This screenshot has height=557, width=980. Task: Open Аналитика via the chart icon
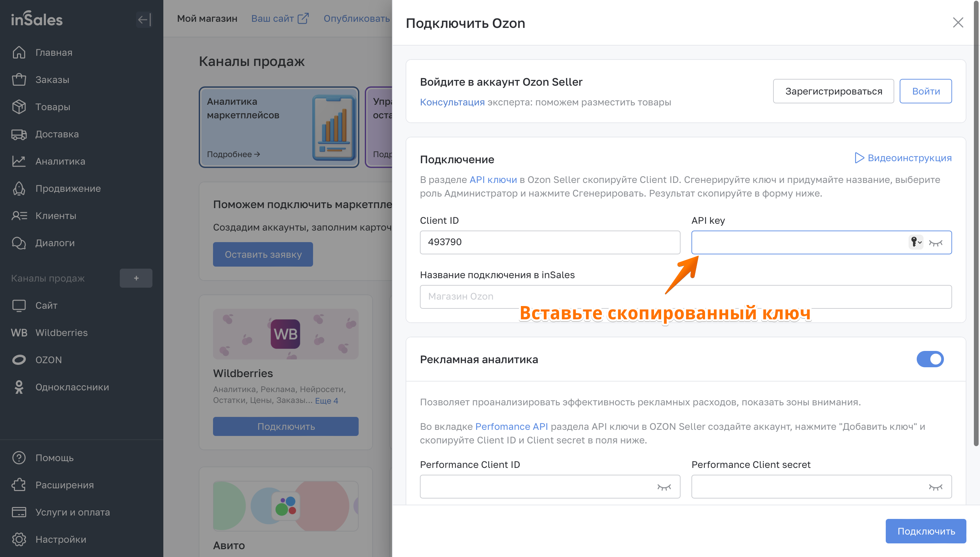19,162
